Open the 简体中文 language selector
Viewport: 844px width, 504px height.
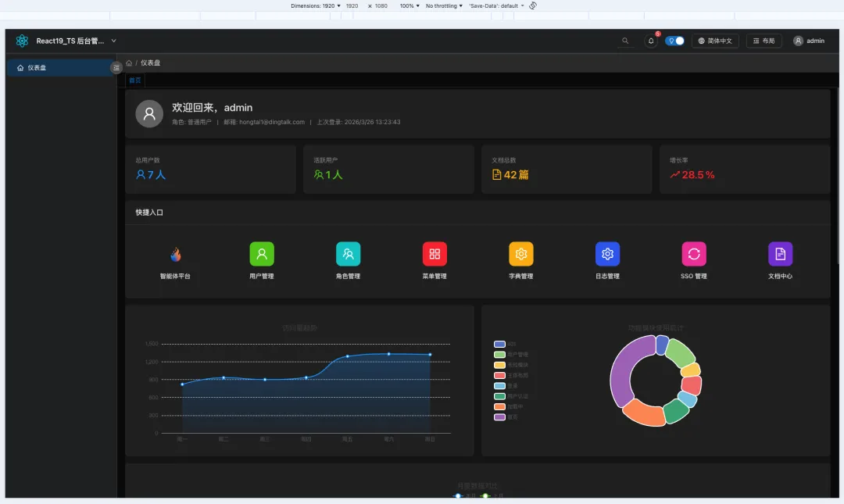coord(715,41)
